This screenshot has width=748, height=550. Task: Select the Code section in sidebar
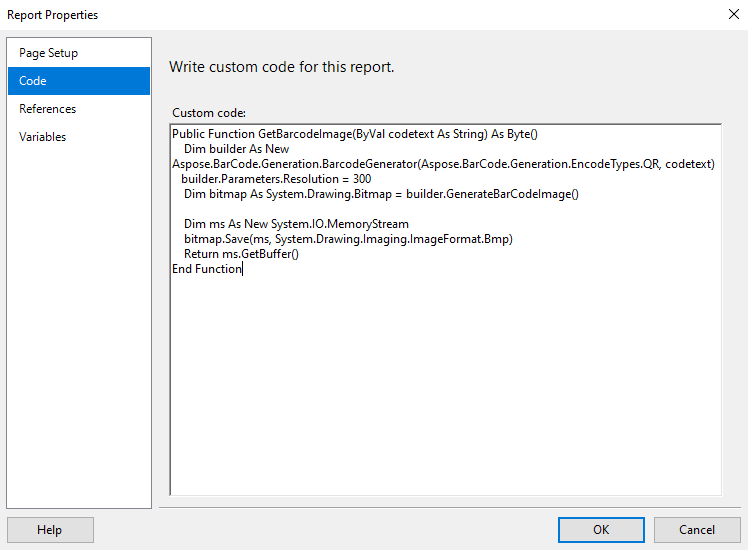[x=79, y=81]
